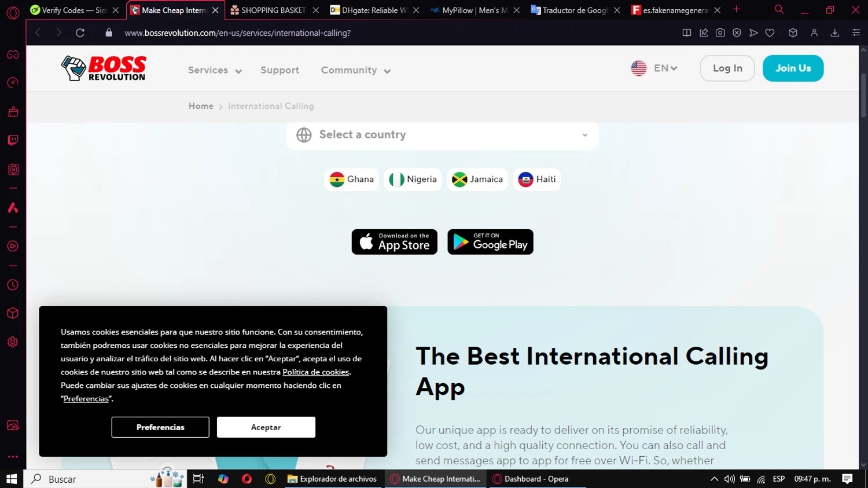Show hidden system tray icons

tap(714, 479)
